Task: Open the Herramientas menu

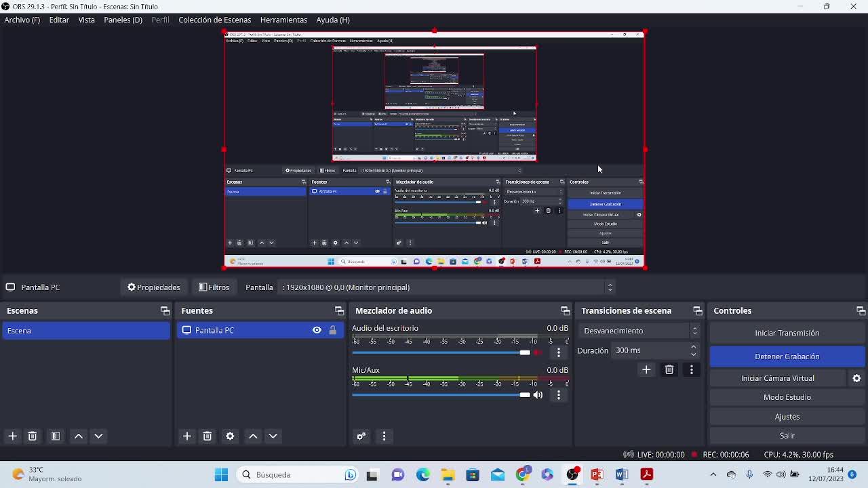Action: pyautogui.click(x=283, y=20)
